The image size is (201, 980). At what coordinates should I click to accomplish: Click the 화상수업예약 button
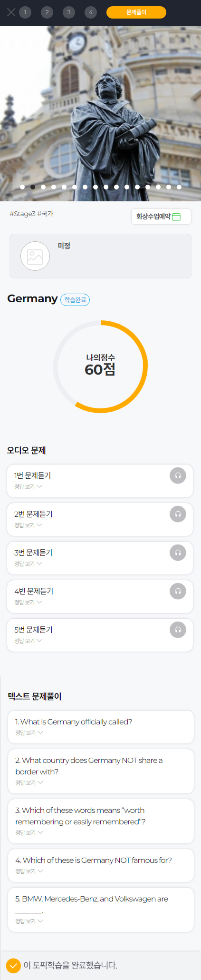tap(161, 217)
